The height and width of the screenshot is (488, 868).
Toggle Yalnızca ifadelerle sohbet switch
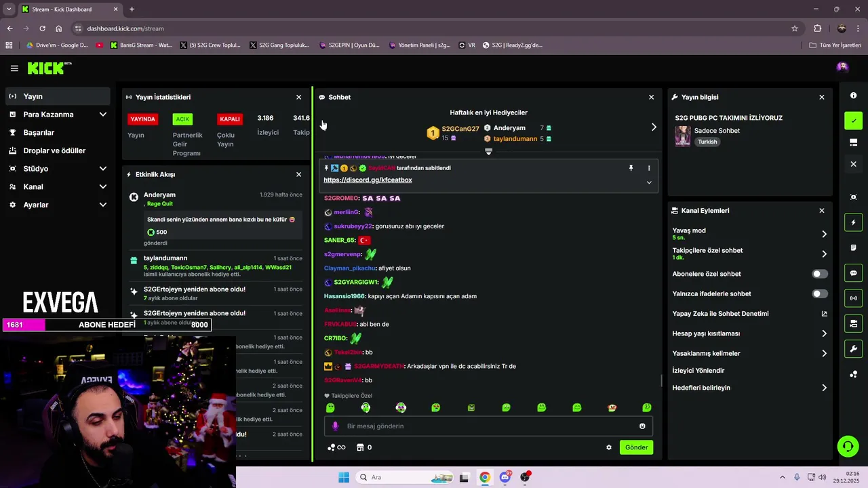tap(820, 293)
